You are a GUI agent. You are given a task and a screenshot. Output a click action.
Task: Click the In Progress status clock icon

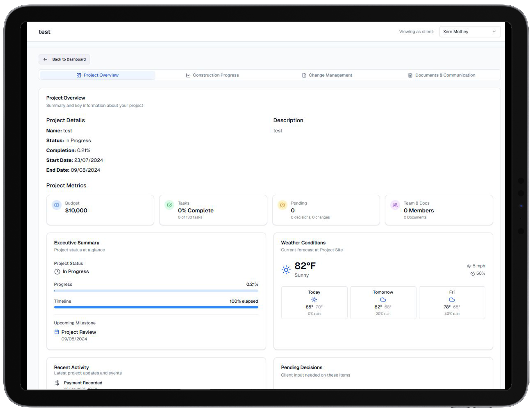pos(57,271)
